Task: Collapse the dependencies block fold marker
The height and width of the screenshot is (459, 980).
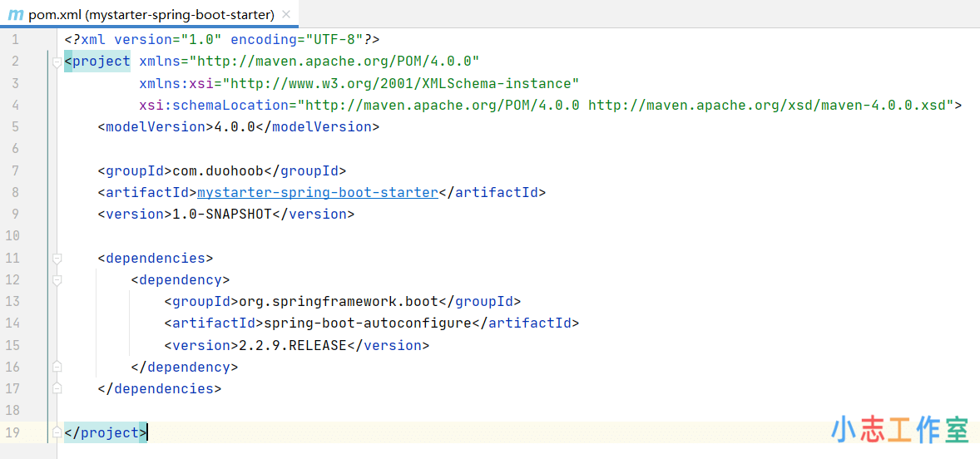Action: click(x=57, y=259)
